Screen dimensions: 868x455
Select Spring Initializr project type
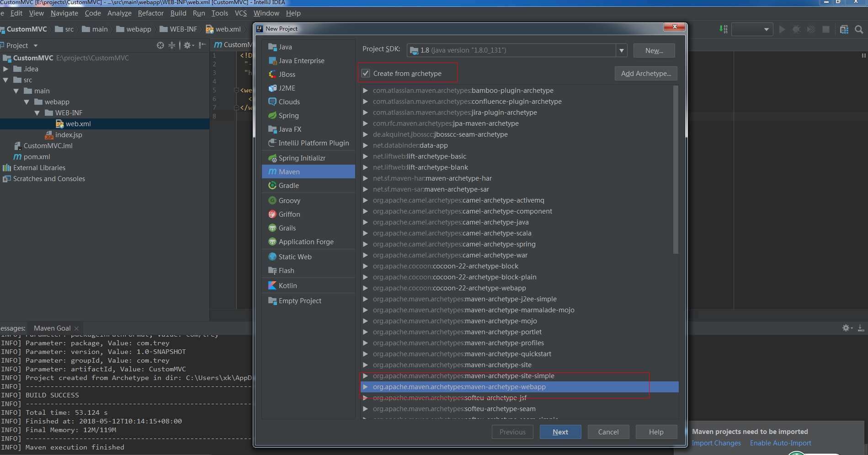(309, 158)
